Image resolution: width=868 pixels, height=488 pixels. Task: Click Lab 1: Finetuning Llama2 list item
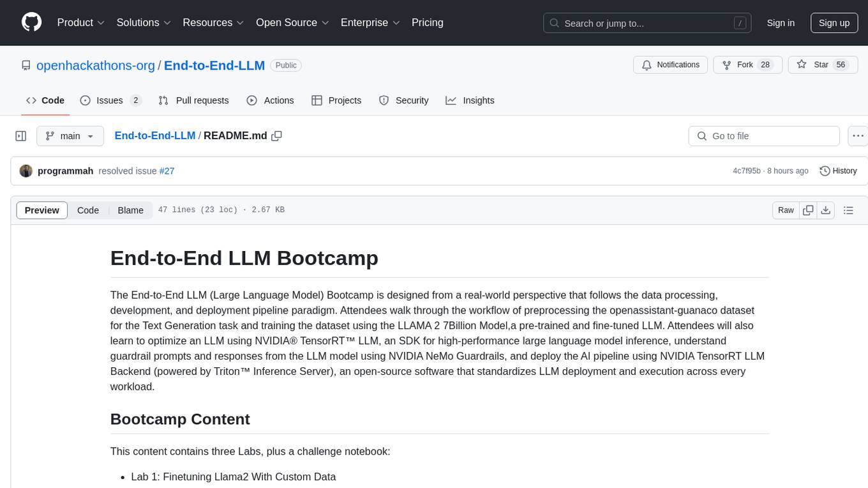click(x=234, y=477)
